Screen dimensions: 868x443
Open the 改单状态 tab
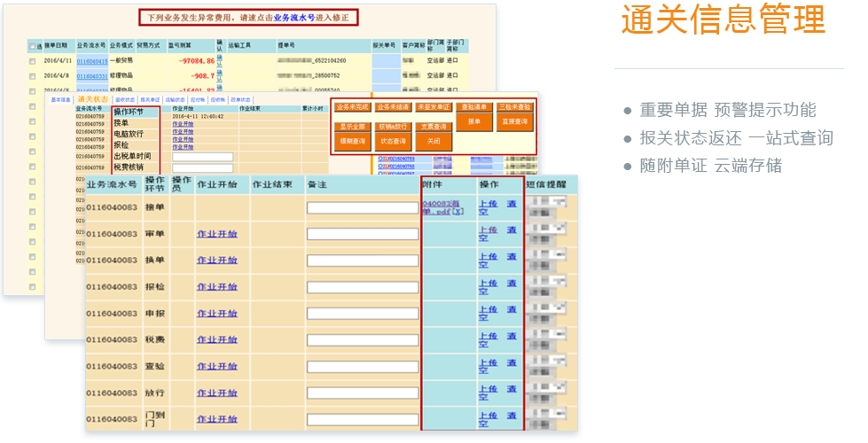click(x=240, y=100)
